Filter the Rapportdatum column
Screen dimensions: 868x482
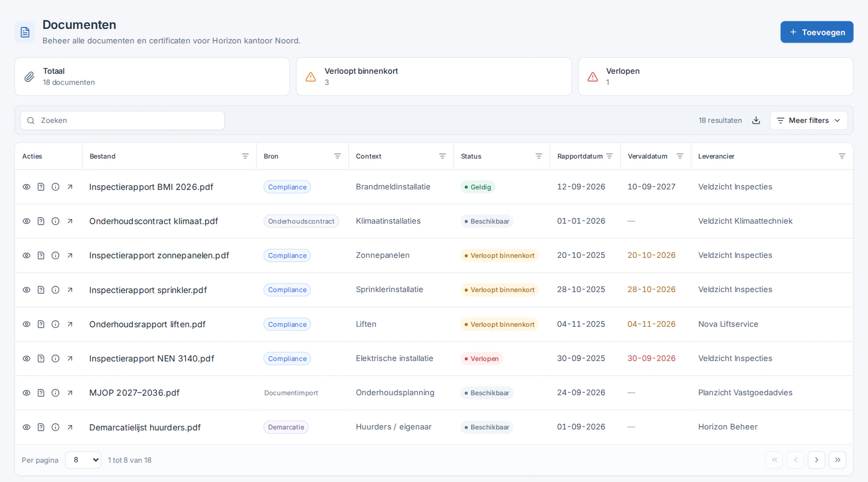tap(610, 156)
